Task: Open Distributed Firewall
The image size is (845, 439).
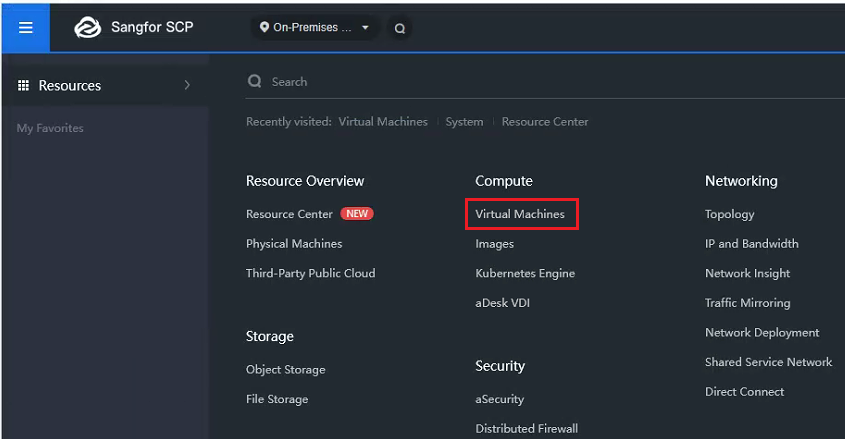Action: (x=527, y=429)
